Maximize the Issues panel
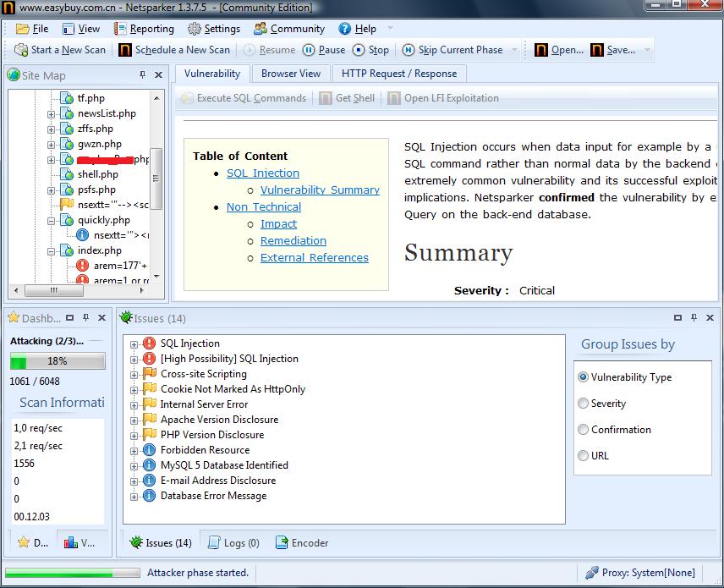724x588 pixels. [x=677, y=318]
